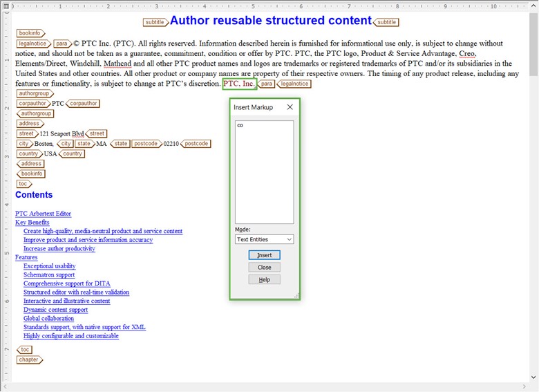This screenshot has height=392, width=539.
Task: Select the opening authorgroup tag
Action: point(35,93)
